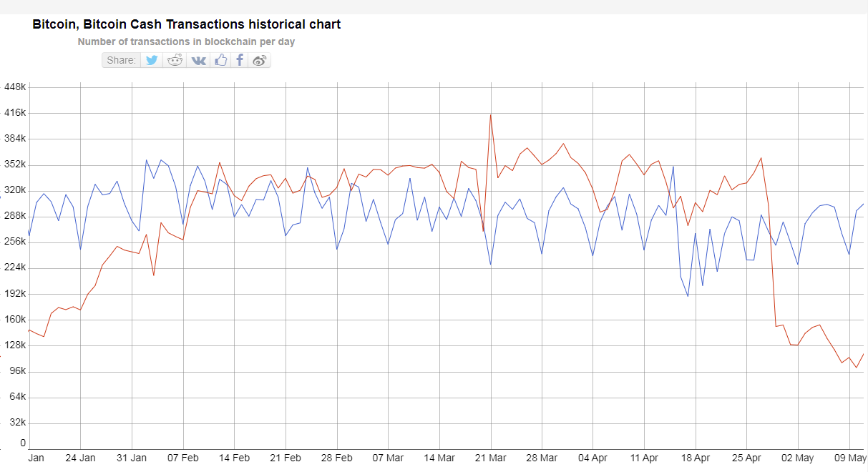Click the 448k y-axis label

pyautogui.click(x=15, y=87)
